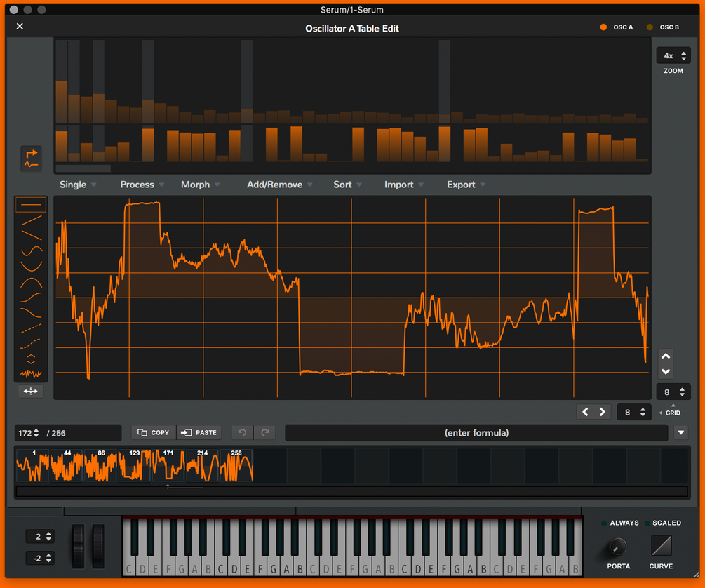
Task: Click the redo arrow button
Action: (265, 432)
